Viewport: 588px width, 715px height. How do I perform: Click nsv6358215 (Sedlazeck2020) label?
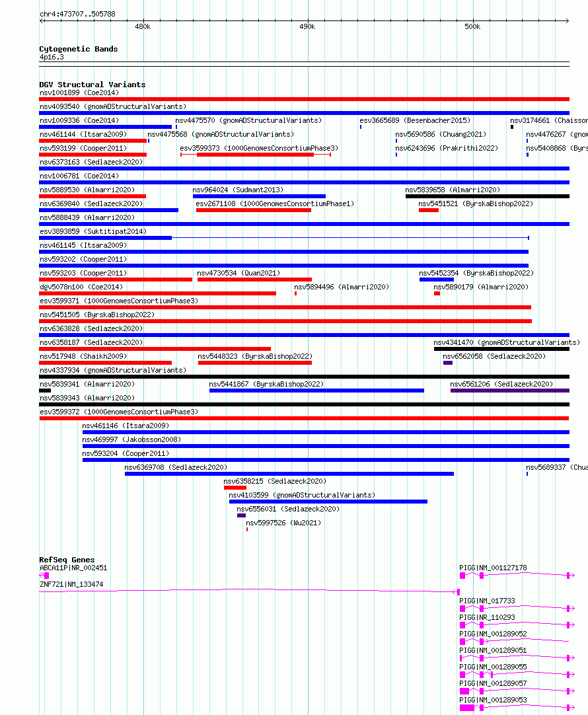coord(275,482)
